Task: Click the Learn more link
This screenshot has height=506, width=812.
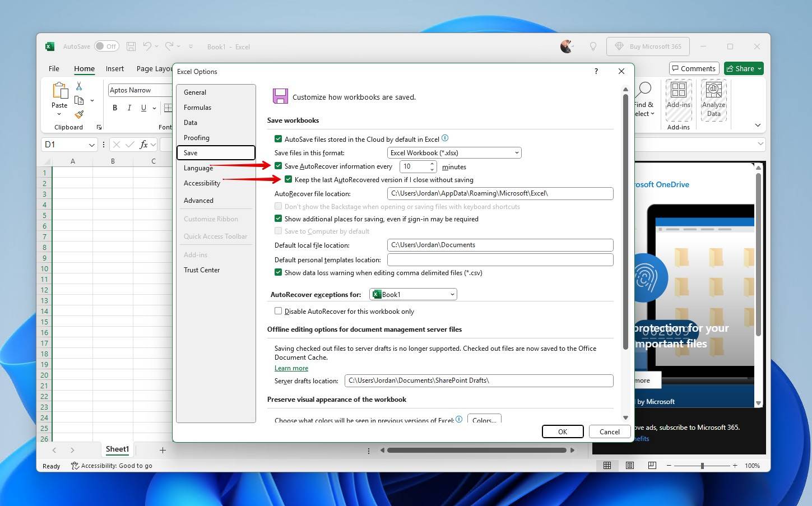Action: (x=291, y=368)
